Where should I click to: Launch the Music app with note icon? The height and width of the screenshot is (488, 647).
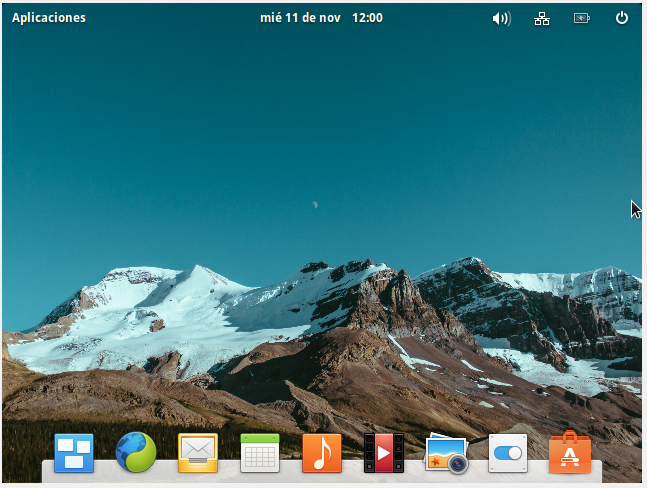pyautogui.click(x=322, y=453)
